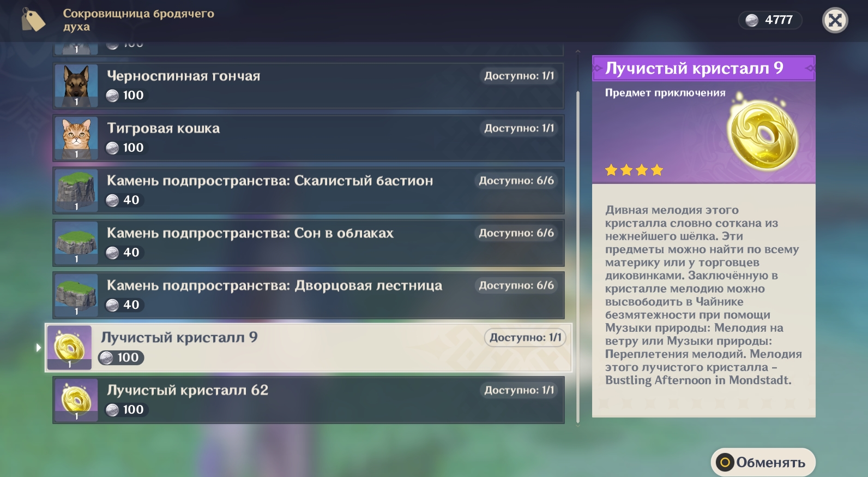Select the Черноспинная гончая item row
This screenshot has height=477, width=868.
coord(309,85)
